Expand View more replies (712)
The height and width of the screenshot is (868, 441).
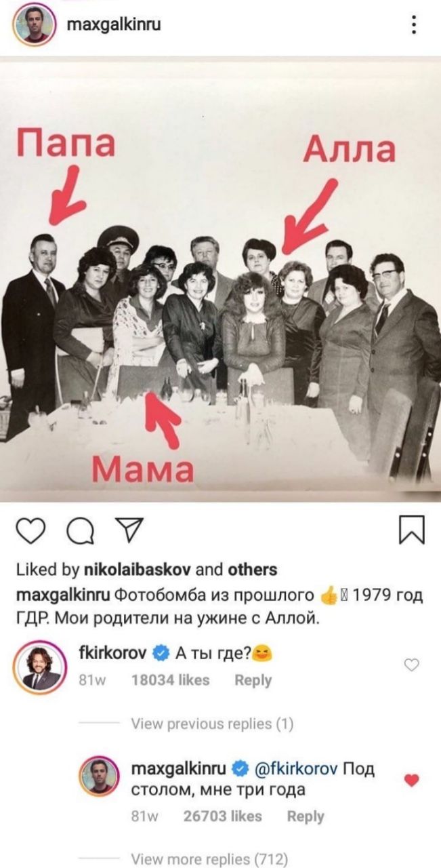(209, 859)
